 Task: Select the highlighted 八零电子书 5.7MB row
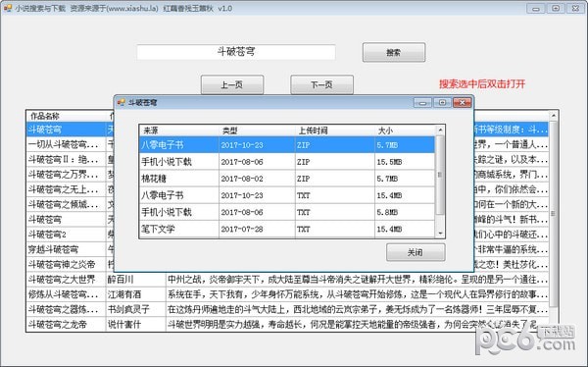pos(287,145)
